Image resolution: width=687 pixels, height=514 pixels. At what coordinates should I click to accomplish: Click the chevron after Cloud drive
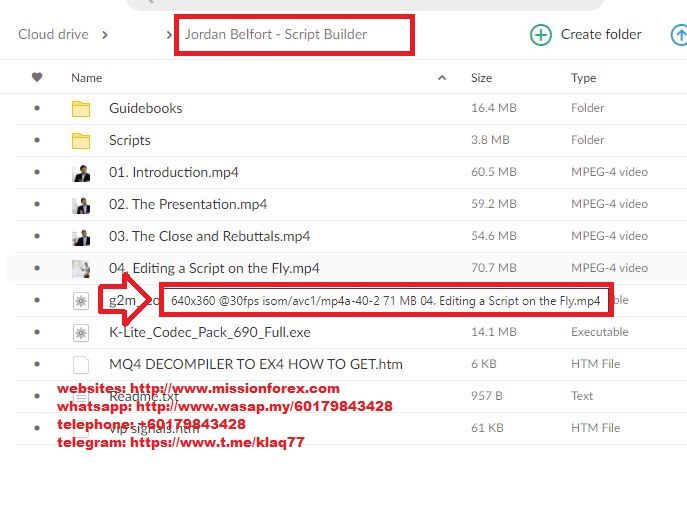(x=105, y=35)
